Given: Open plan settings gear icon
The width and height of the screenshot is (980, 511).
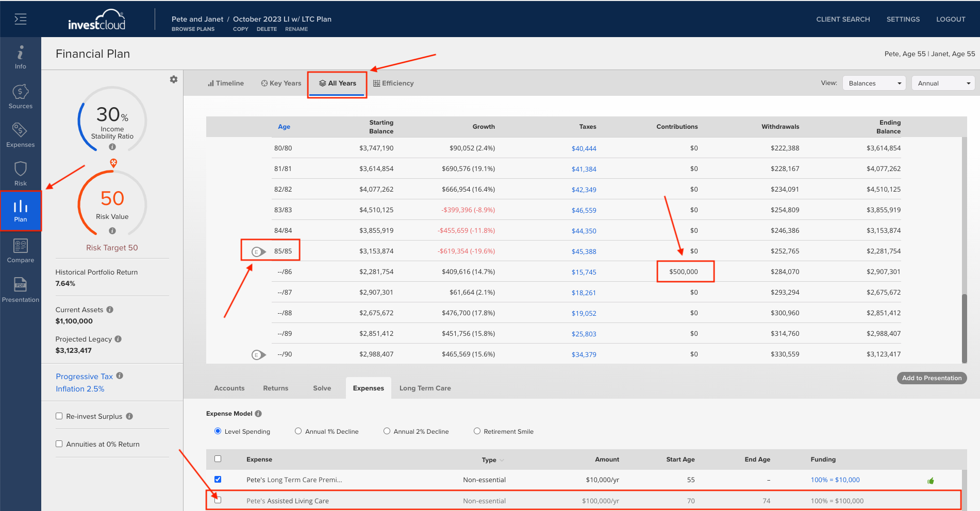Looking at the screenshot, I should tap(174, 79).
